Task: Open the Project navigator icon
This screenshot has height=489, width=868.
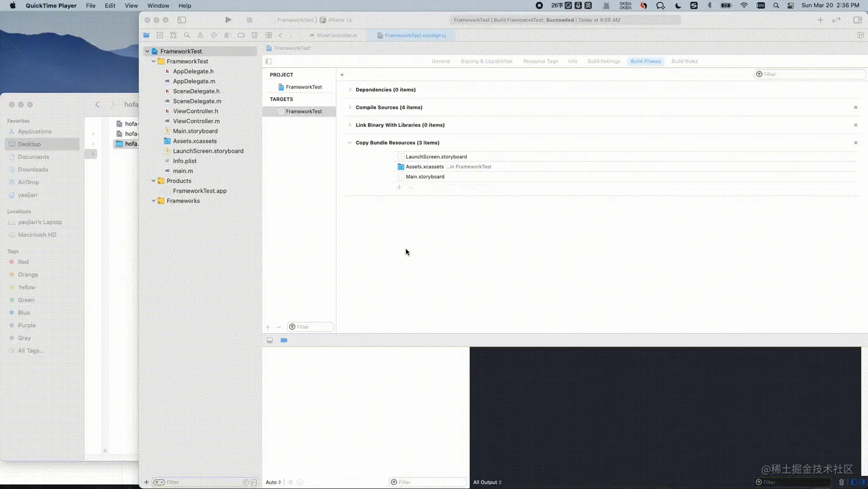Action: pyautogui.click(x=146, y=35)
